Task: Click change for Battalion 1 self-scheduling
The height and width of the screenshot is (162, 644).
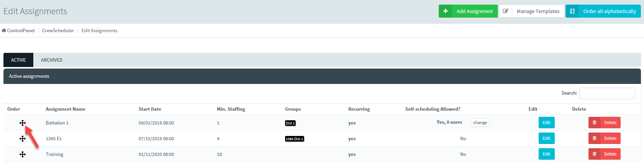Action: 480,123
